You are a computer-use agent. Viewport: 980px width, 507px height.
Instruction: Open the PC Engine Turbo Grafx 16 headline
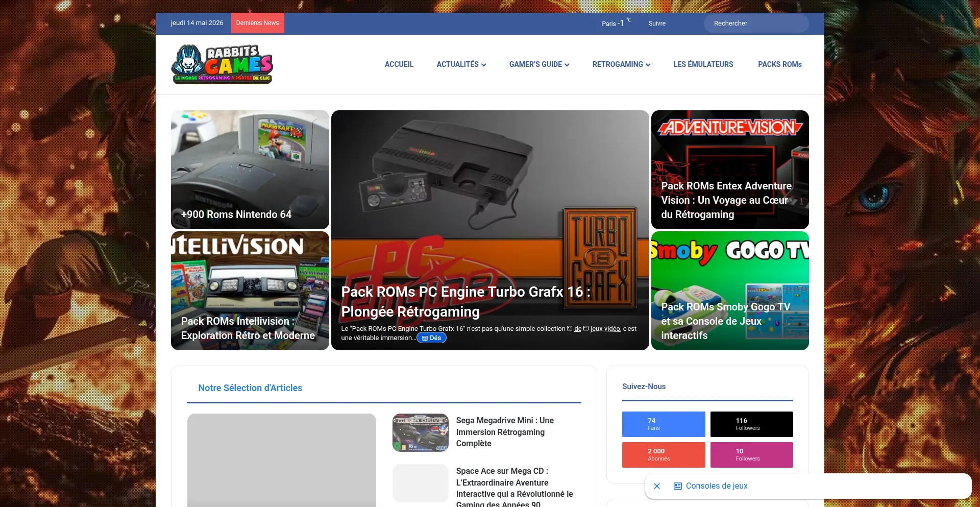point(465,301)
